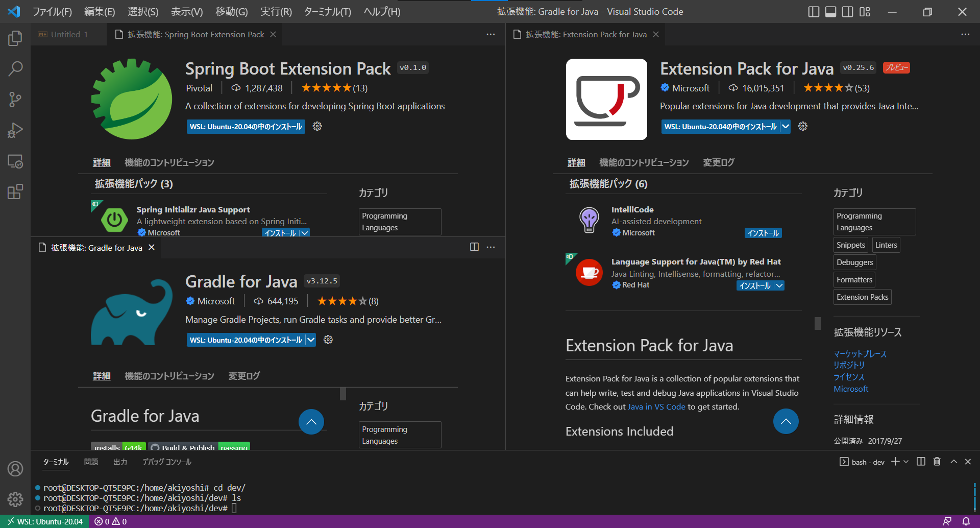
Task: Switch to 出力 tab in bottom panel
Action: (120, 462)
